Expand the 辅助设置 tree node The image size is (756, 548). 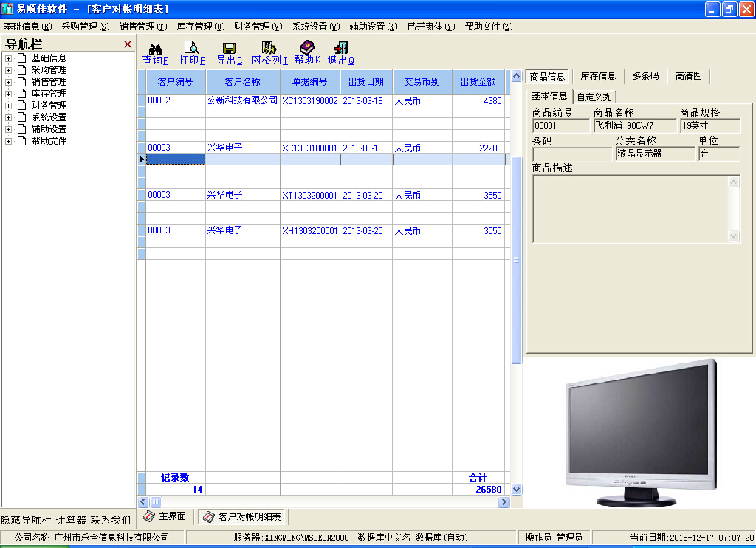8,129
